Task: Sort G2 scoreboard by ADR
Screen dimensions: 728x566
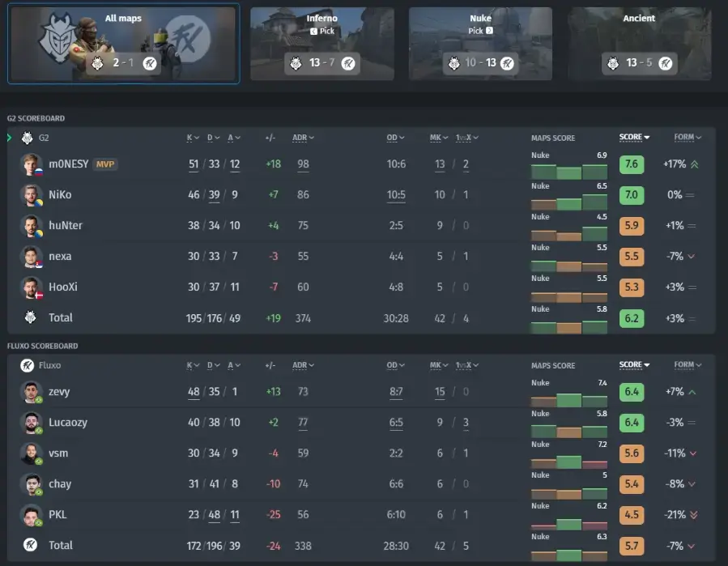Action: tap(303, 138)
